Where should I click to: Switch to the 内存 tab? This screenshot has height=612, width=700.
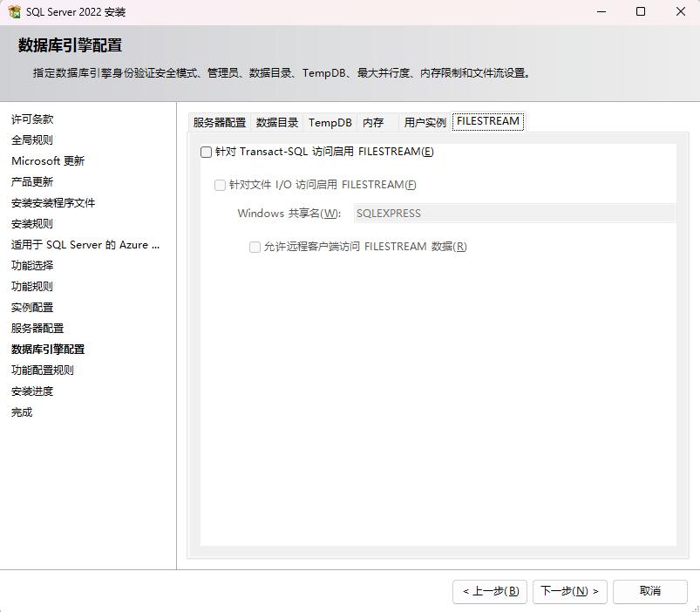373,123
